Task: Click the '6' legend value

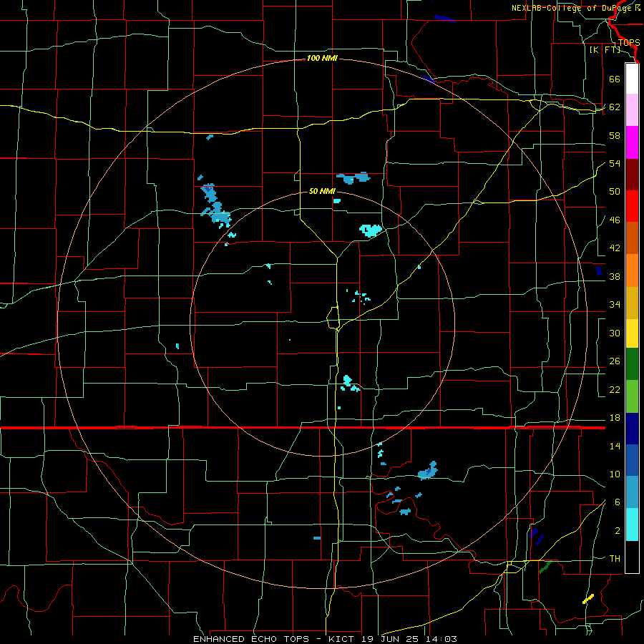Action: [x=617, y=502]
